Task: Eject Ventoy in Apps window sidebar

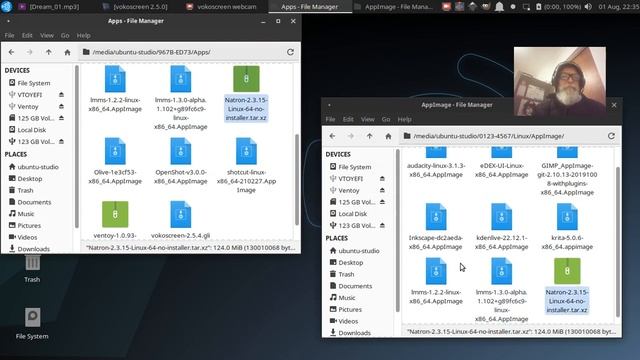Action: coord(61,107)
